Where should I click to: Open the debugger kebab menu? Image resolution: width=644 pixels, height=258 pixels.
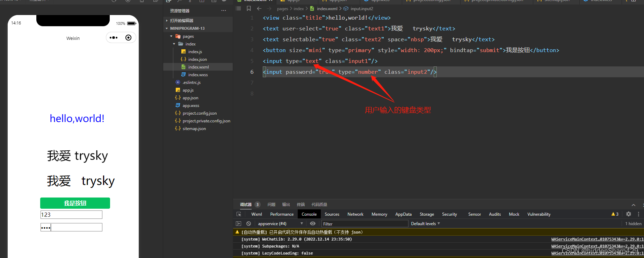[x=638, y=214]
